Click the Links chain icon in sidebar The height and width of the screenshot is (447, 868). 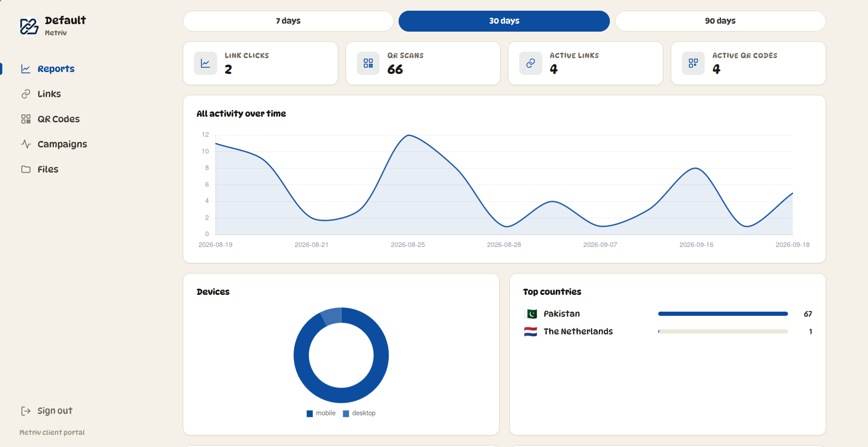[x=26, y=94]
